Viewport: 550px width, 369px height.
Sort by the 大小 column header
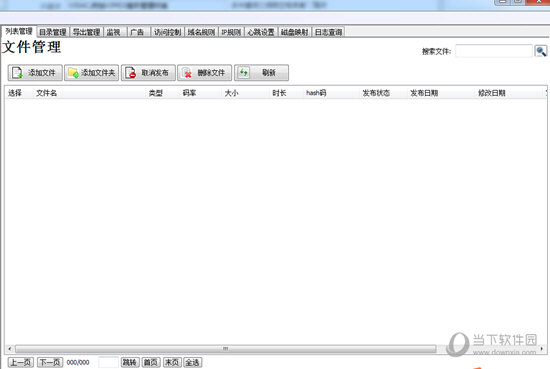(x=232, y=93)
